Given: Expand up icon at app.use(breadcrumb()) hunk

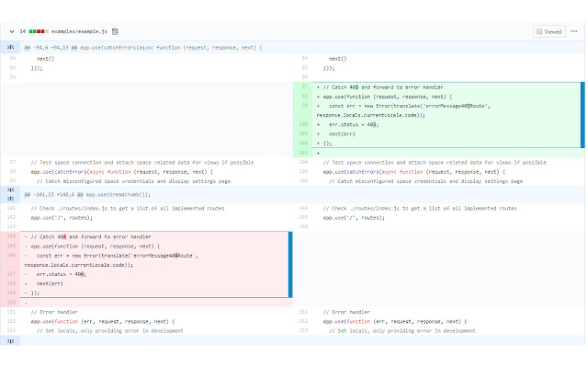Looking at the screenshot, I should (x=10, y=199).
